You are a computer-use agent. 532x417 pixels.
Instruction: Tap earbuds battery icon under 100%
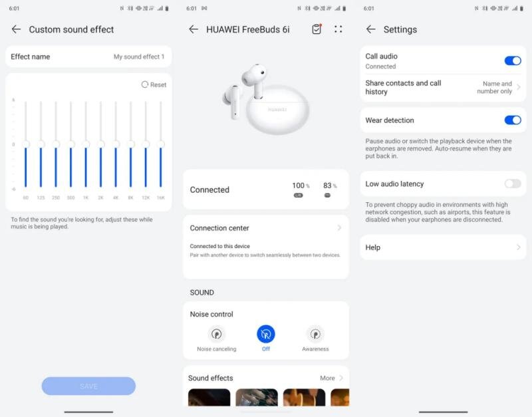click(x=298, y=195)
